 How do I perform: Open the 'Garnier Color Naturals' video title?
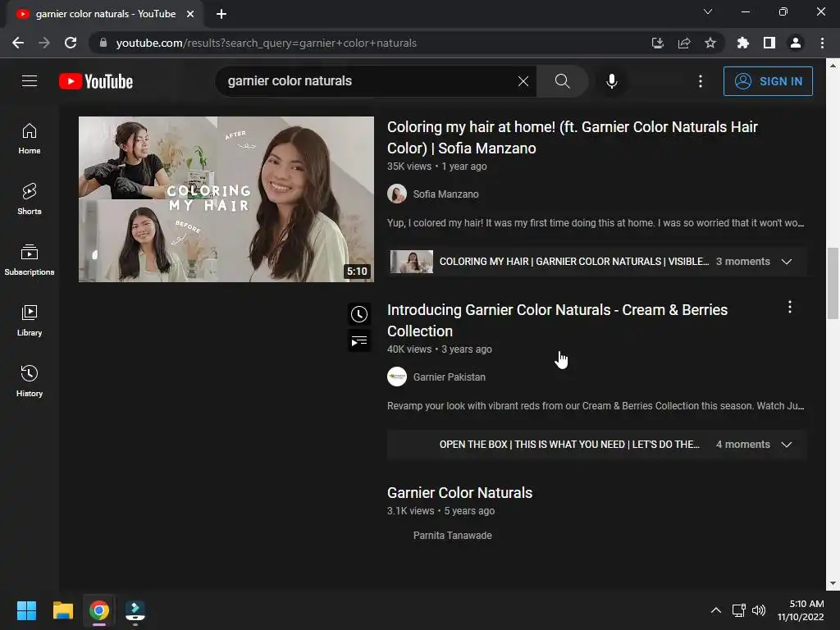459,492
